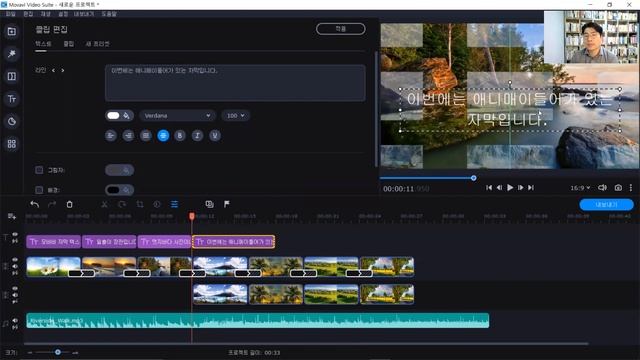Image resolution: width=640 pixels, height=360 pixels.
Task: Click the blue 내보내기 export button
Action: (x=607, y=204)
